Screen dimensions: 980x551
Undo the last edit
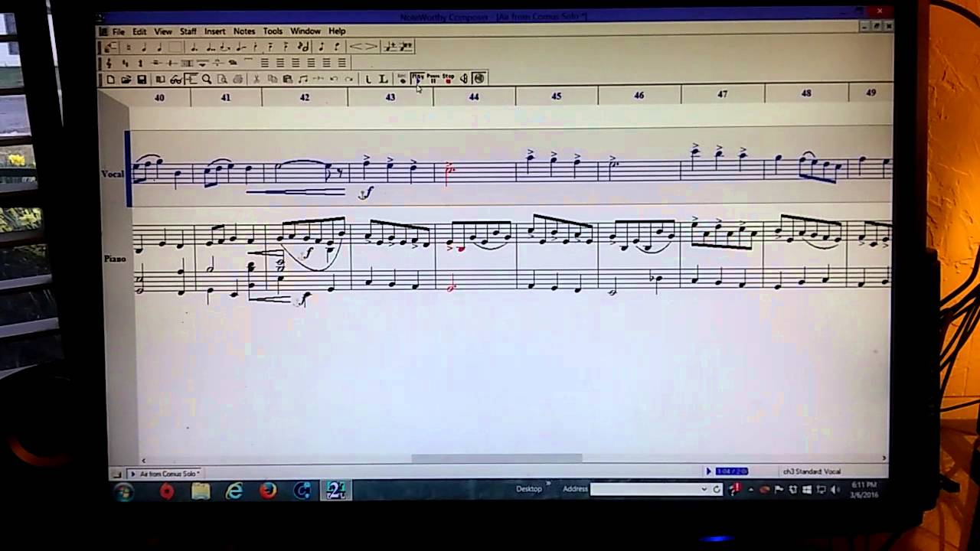[x=335, y=79]
